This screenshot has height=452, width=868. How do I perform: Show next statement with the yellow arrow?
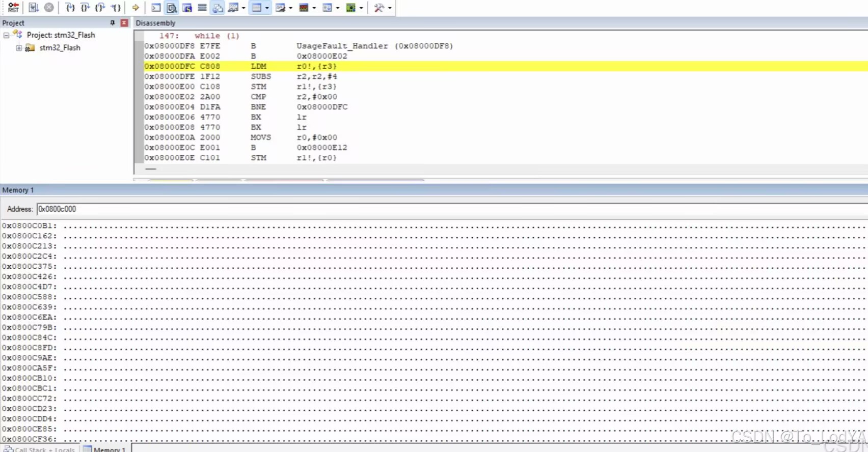(135, 8)
